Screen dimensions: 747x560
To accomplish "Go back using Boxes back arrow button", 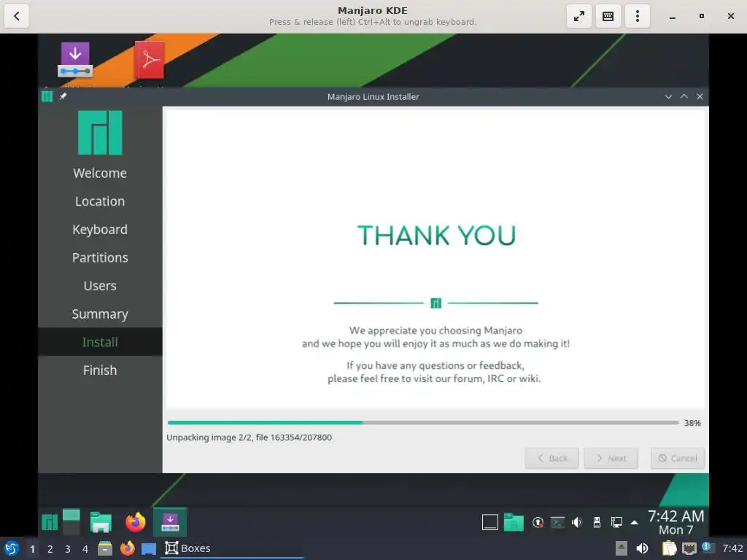I will tap(17, 16).
